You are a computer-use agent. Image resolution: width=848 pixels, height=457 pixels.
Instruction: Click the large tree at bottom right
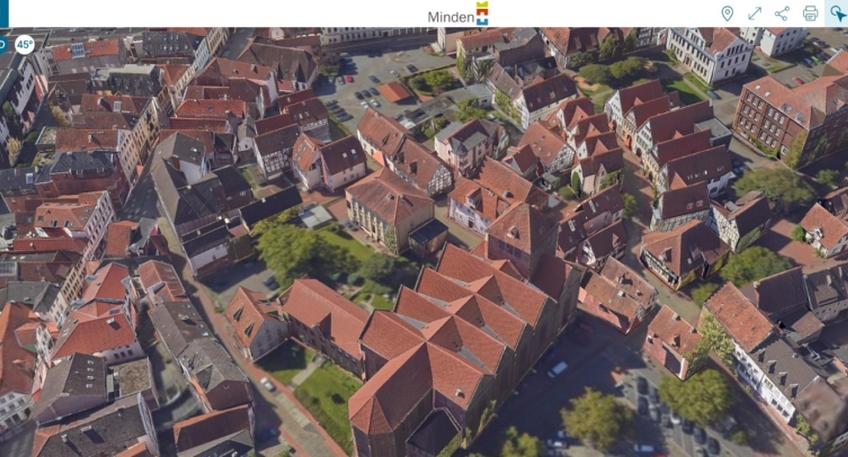695,395
